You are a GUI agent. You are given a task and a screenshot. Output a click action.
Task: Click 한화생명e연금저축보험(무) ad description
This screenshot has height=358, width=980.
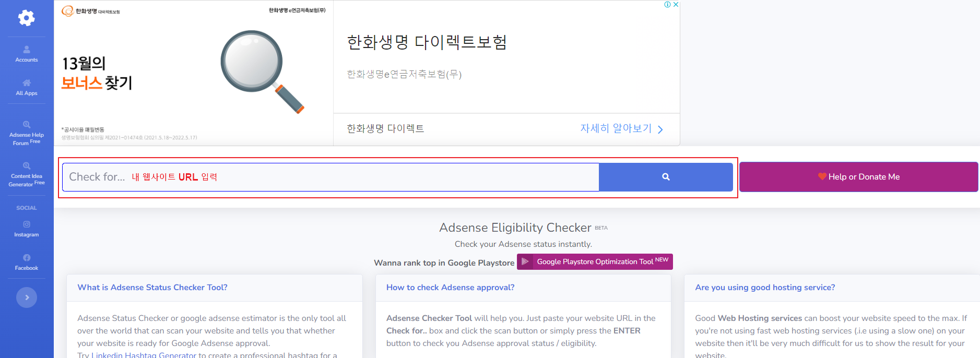click(x=404, y=74)
